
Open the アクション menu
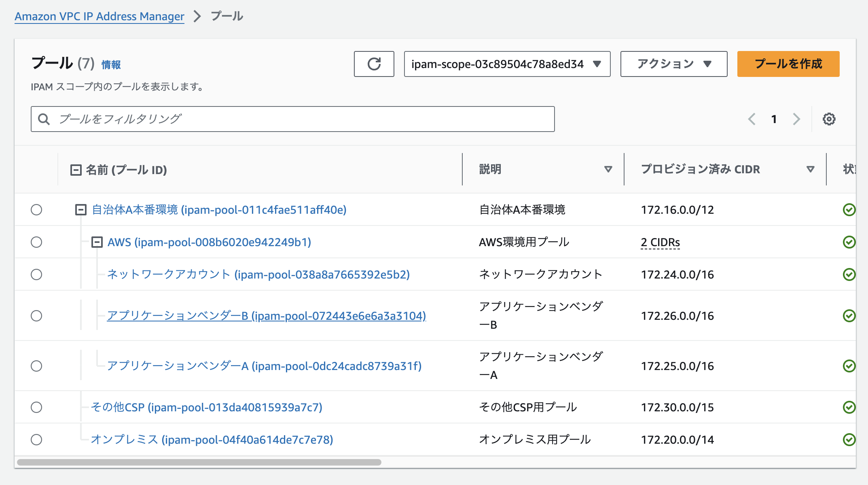click(x=673, y=64)
